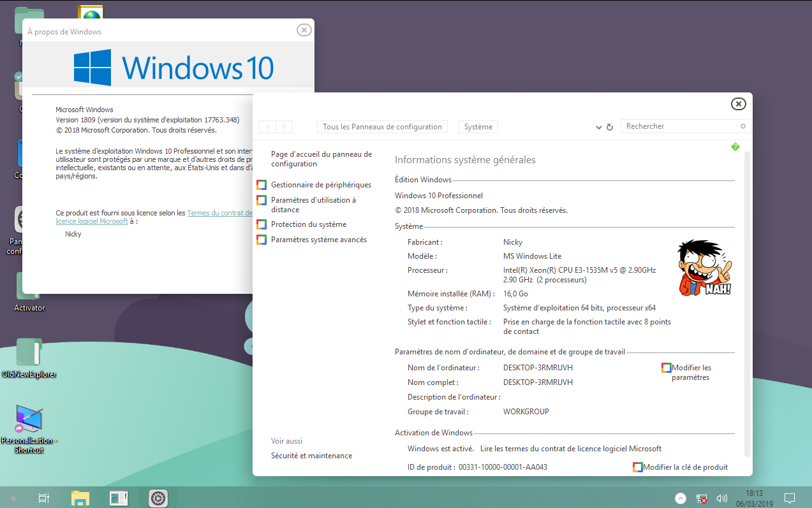Viewport: 812px width, 508px height.
Task: Close the System control panel window
Action: click(738, 104)
